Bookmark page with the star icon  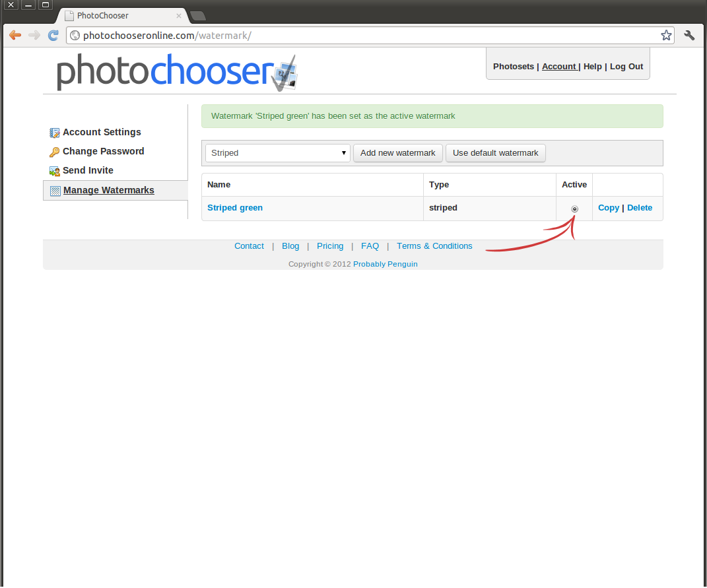(x=666, y=35)
